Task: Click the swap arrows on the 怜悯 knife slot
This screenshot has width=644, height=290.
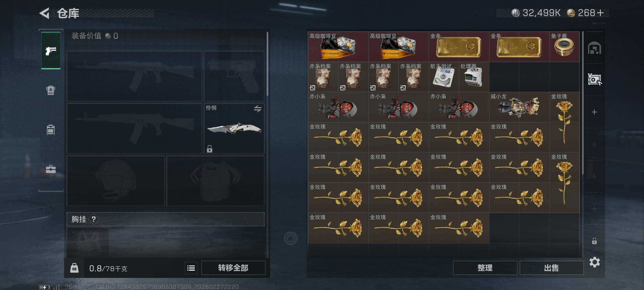Action: (x=258, y=109)
